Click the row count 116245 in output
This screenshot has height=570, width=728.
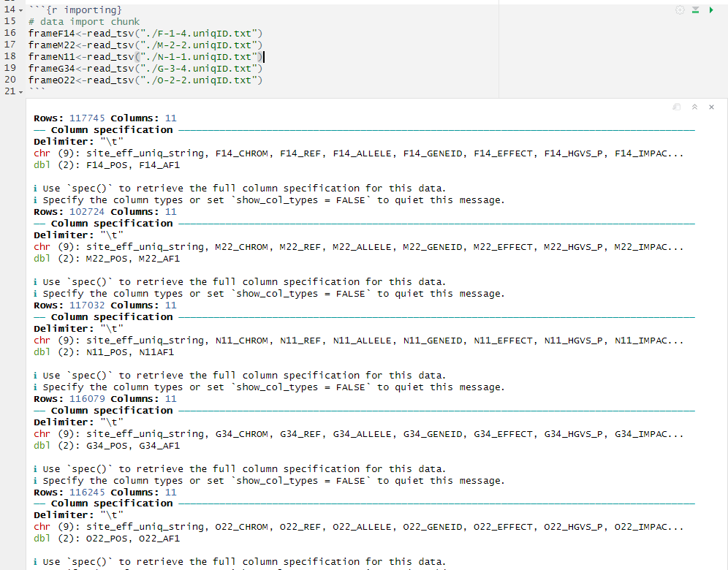(x=87, y=492)
